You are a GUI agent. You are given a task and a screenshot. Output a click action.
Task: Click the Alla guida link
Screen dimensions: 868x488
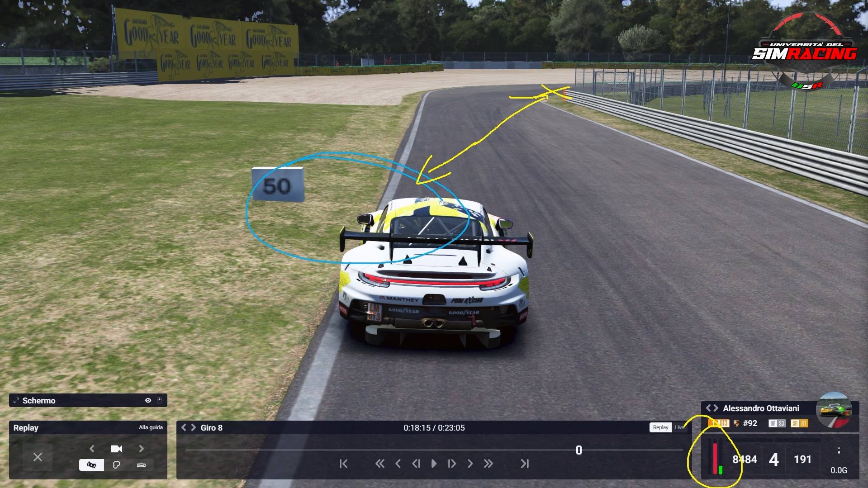pyautogui.click(x=151, y=427)
